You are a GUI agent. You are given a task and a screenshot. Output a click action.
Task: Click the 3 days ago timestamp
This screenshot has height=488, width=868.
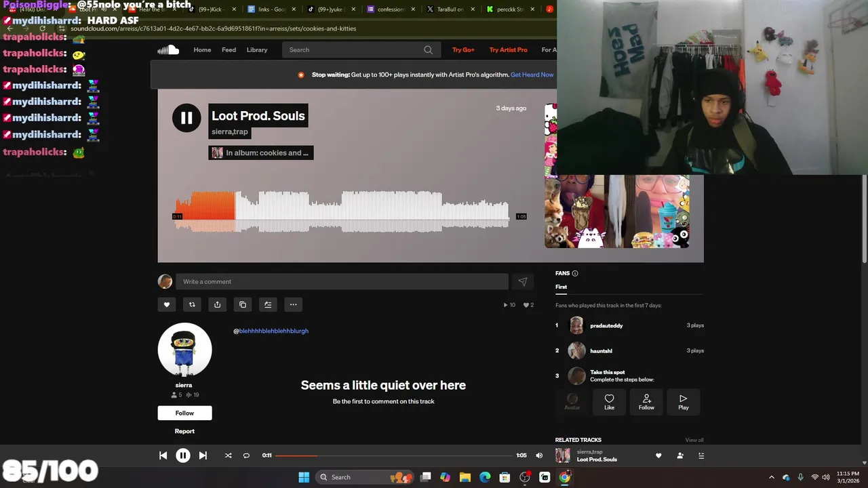(511, 108)
